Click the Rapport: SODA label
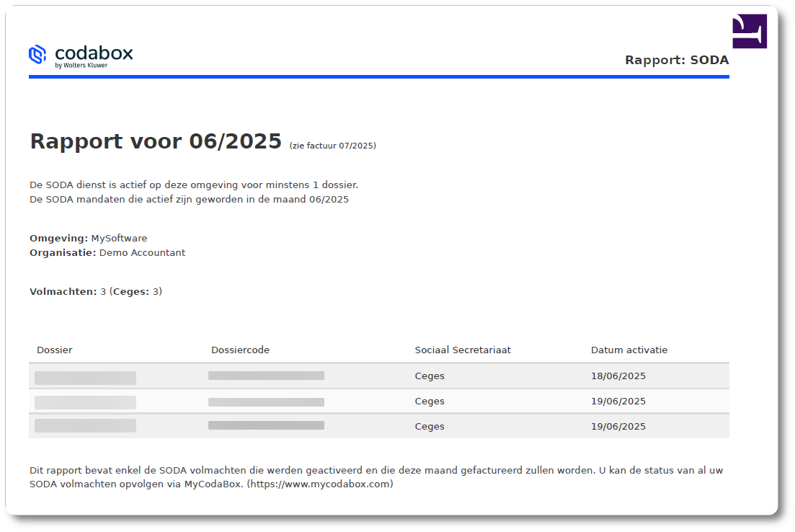 coord(677,61)
